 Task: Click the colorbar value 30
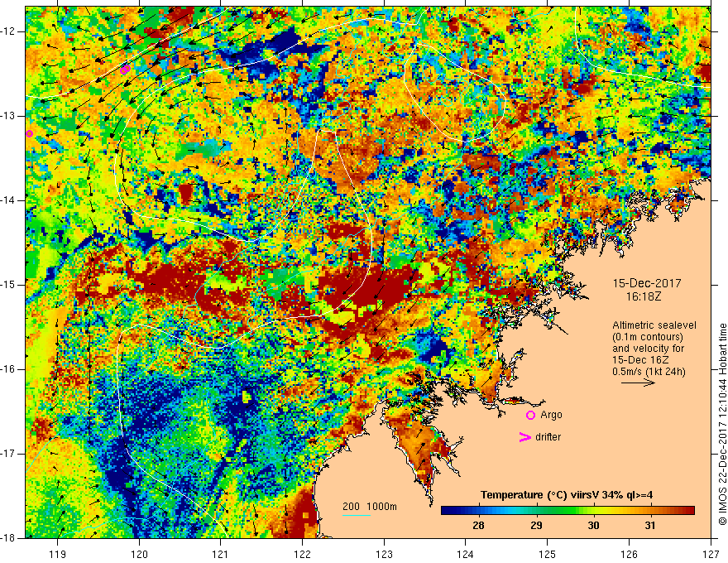pos(593,526)
